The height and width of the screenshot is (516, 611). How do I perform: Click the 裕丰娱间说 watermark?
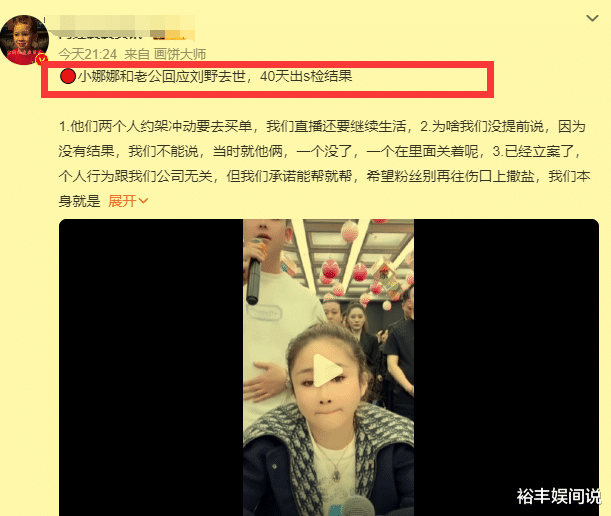559,496
